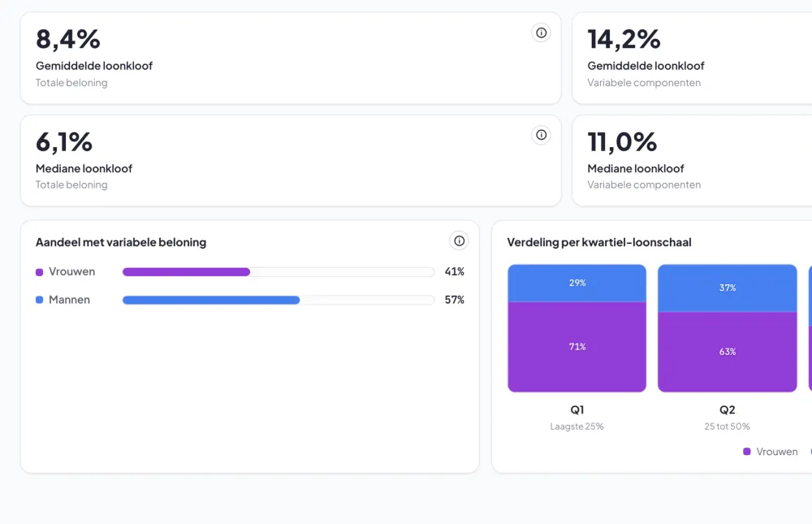Select the Q2 25 tot 50% label
Viewport: 812px width, 524px height.
point(727,418)
